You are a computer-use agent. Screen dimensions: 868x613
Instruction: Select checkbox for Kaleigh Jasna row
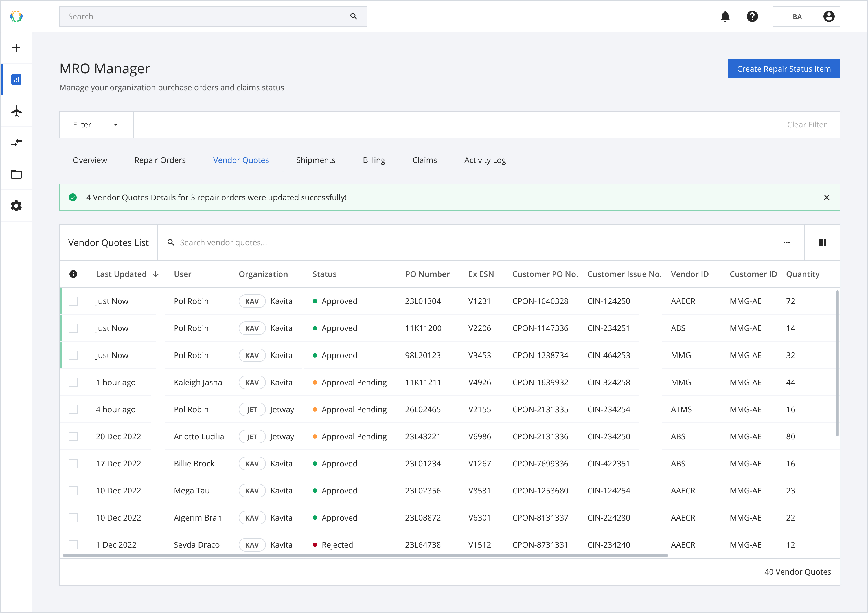tap(73, 382)
